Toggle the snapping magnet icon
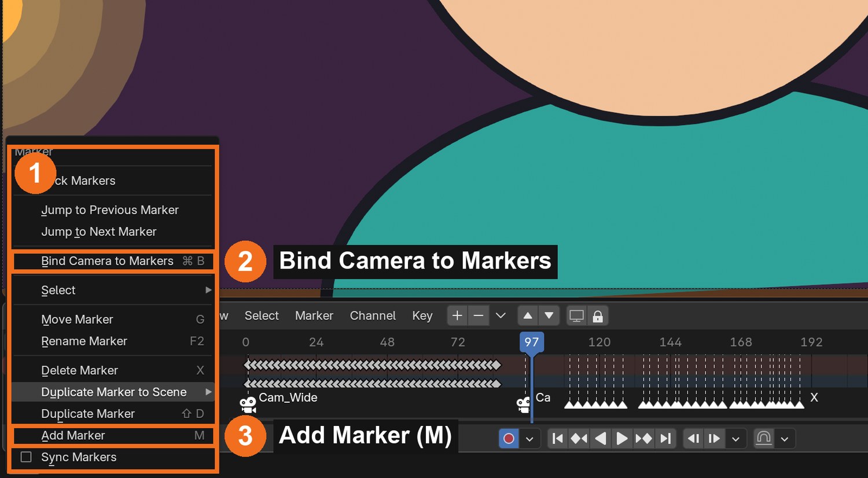Image resolution: width=868 pixels, height=478 pixels. (x=764, y=439)
